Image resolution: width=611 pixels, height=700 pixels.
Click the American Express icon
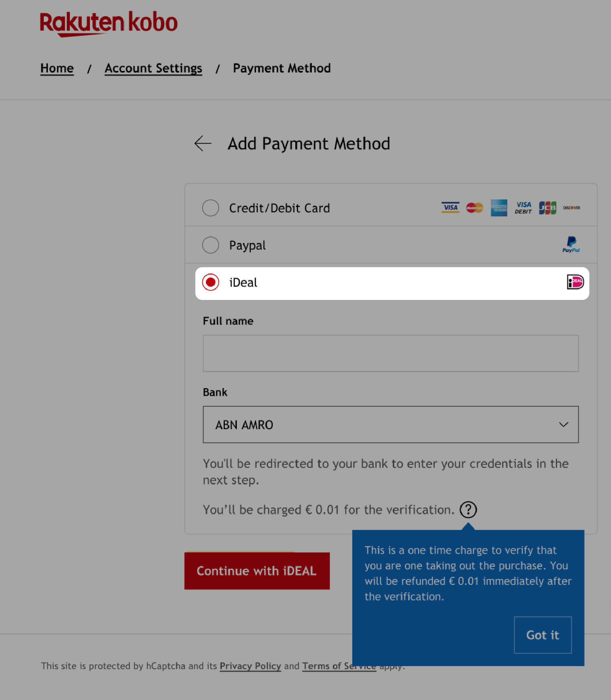[498, 208]
